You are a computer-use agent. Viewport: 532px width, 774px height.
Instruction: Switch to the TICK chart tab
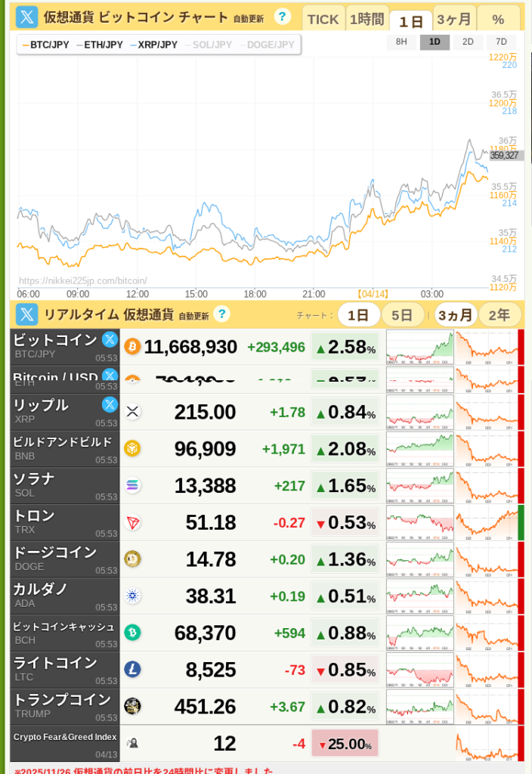pos(323,19)
